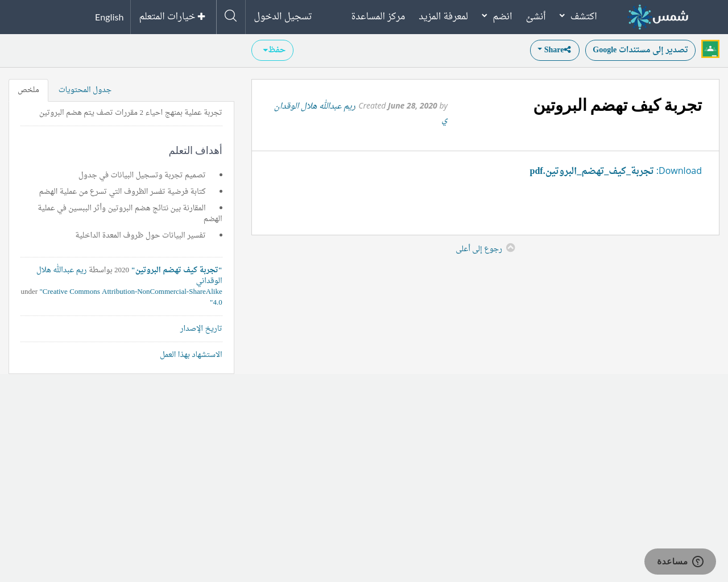
Task: Click the page heading تجربة كيف تهضم البروتين
Action: tap(618, 106)
